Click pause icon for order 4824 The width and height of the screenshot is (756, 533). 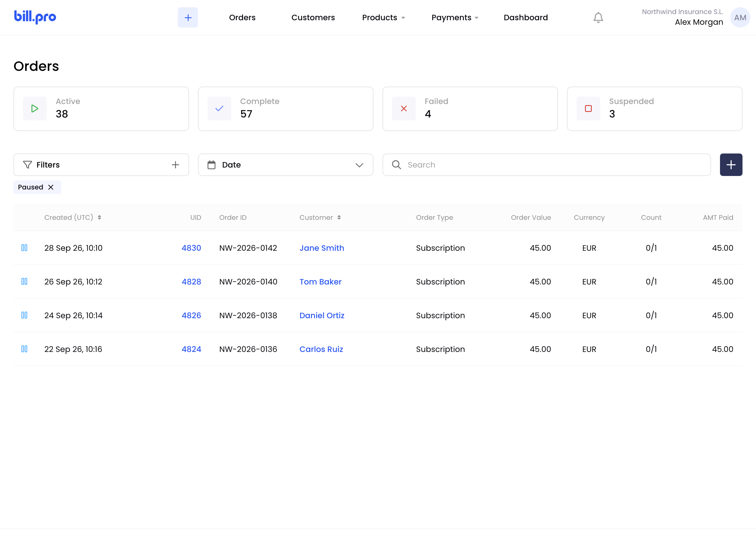point(24,349)
